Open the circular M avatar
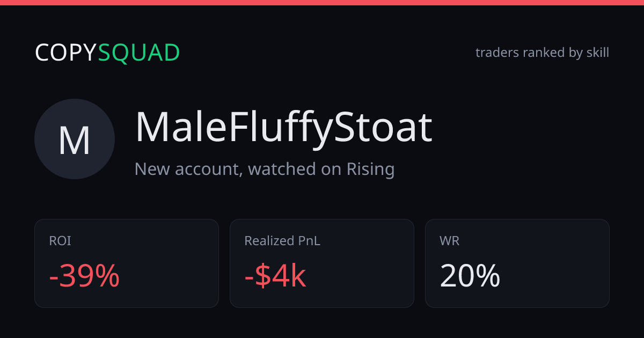 point(75,139)
